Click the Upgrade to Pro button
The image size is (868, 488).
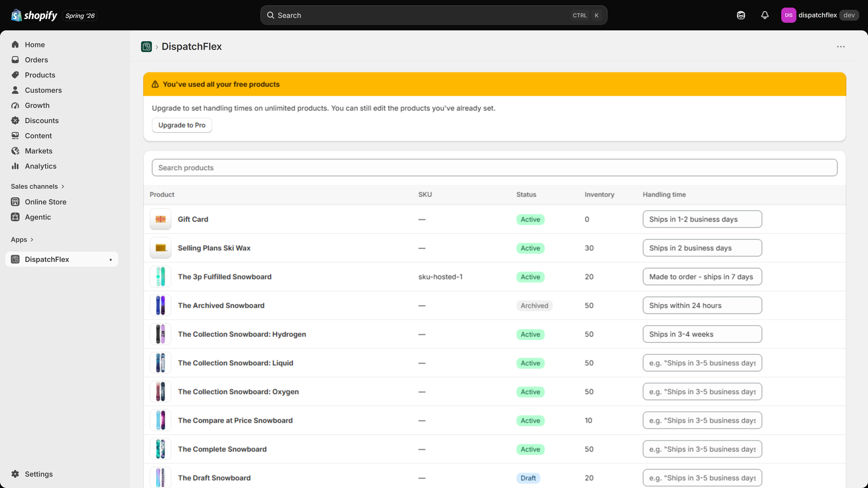[182, 125]
